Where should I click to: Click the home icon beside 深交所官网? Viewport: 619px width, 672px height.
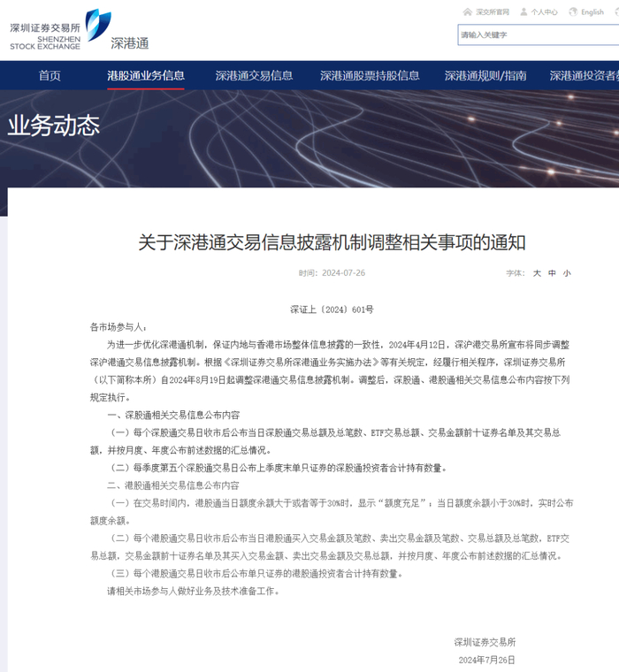point(468,12)
